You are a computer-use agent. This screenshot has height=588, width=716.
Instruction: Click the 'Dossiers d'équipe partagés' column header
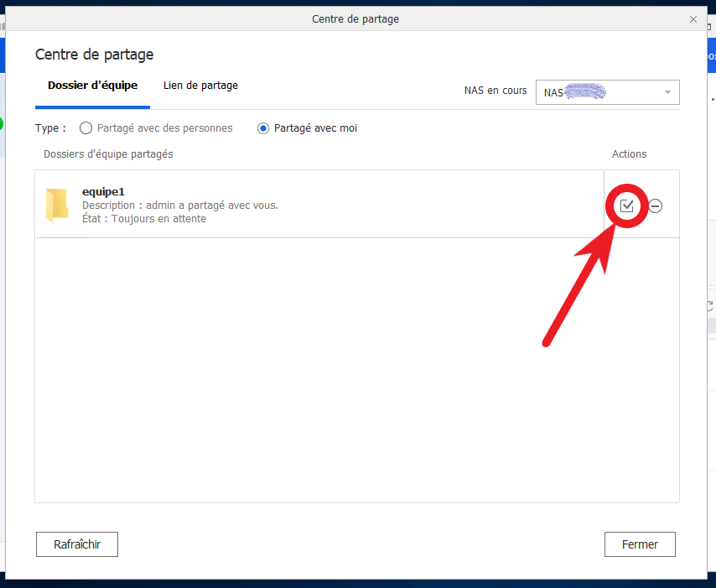pyautogui.click(x=108, y=154)
